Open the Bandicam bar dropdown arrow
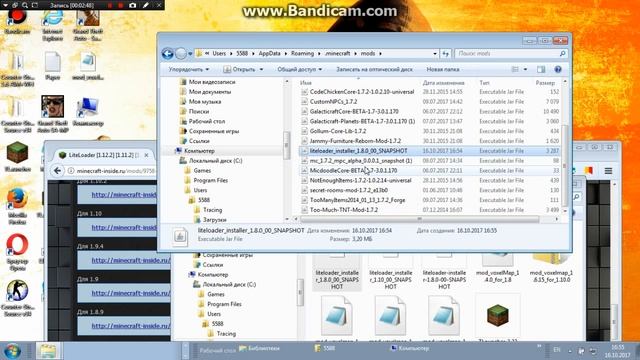Viewport: 640px width, 360px height. point(5,5)
